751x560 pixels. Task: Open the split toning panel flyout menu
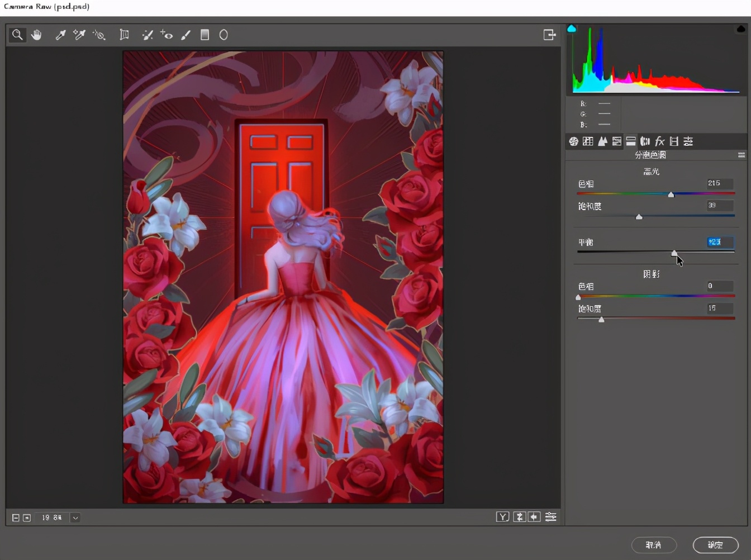[742, 155]
